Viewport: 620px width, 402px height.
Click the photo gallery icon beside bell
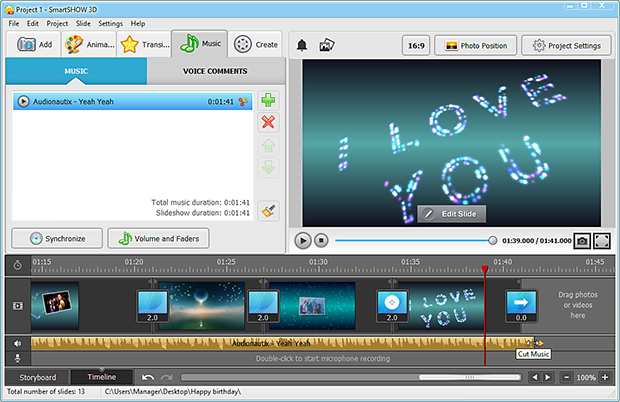tap(327, 45)
